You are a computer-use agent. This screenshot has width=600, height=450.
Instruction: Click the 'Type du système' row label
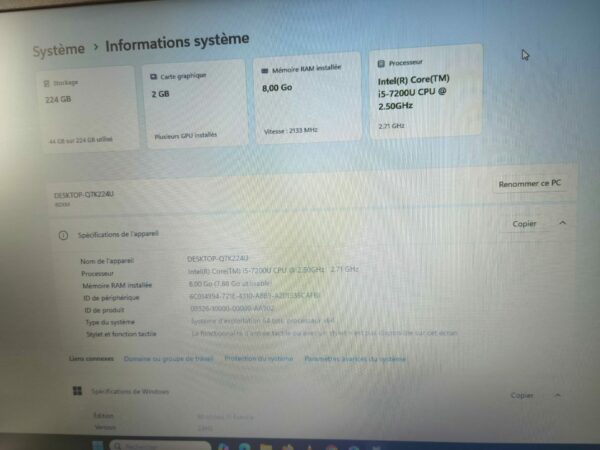(110, 322)
